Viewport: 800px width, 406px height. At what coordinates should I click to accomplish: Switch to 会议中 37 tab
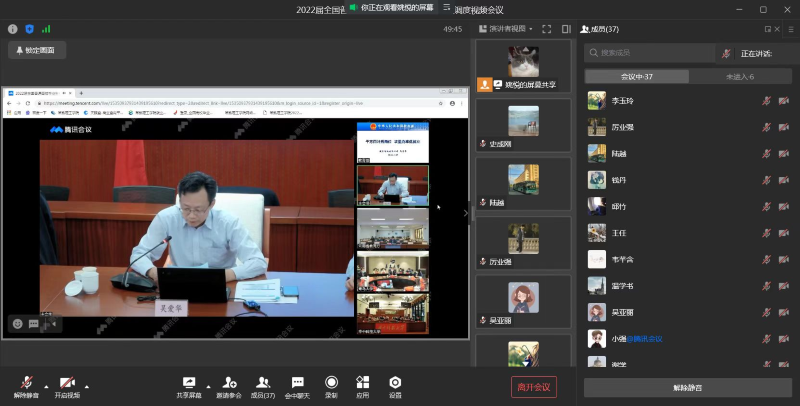click(x=636, y=77)
